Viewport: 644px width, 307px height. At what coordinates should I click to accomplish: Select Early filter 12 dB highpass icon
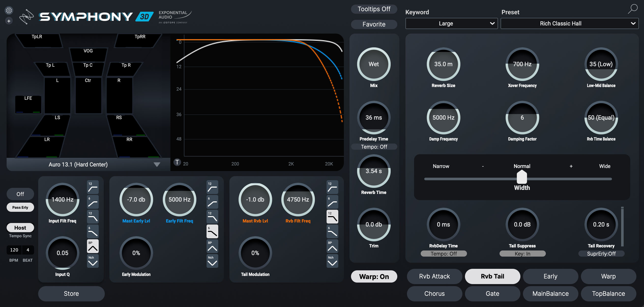[212, 187]
